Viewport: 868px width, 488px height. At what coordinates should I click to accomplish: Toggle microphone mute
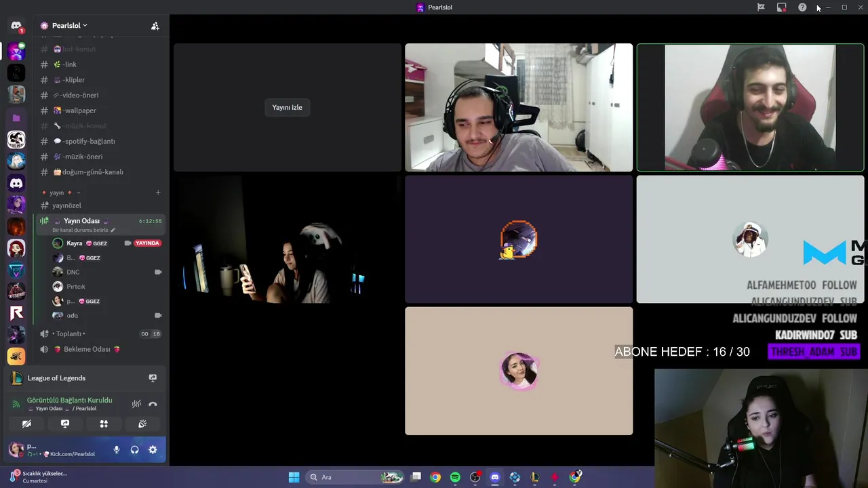coord(117,449)
